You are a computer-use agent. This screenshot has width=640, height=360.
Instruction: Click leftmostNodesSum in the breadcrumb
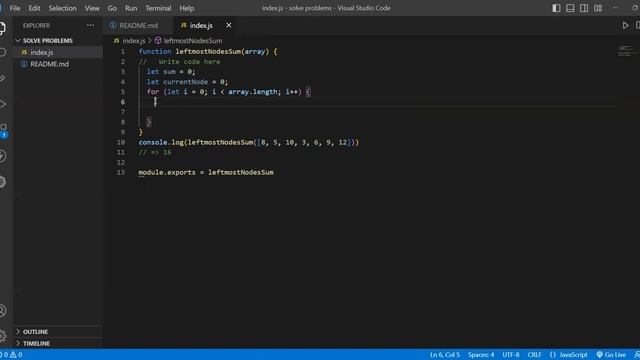click(x=193, y=41)
